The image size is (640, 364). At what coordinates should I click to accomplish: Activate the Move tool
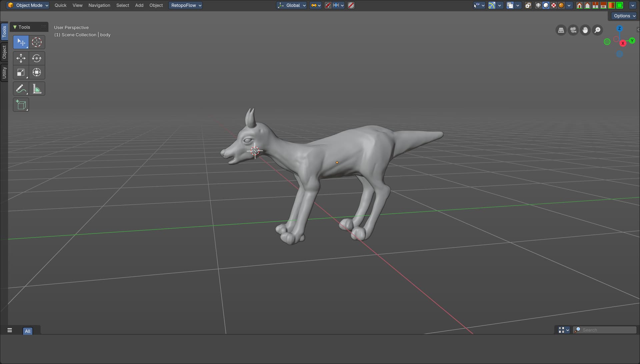point(21,58)
